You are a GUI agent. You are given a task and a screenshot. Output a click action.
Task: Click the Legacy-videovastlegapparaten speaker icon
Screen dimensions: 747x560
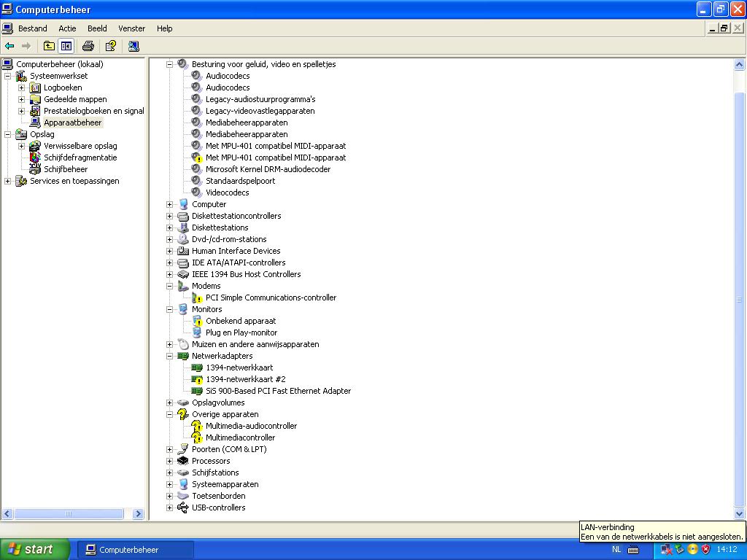click(x=197, y=111)
